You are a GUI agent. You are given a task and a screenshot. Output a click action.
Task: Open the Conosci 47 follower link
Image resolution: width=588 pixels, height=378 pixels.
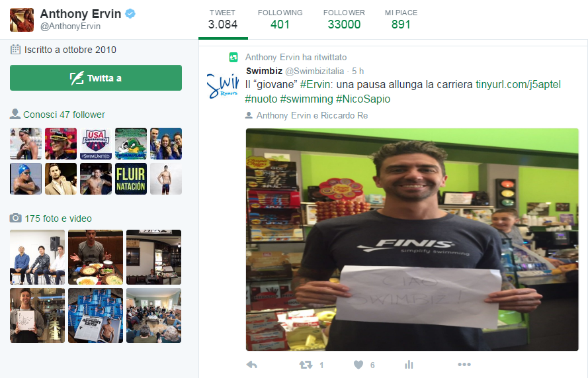point(64,115)
